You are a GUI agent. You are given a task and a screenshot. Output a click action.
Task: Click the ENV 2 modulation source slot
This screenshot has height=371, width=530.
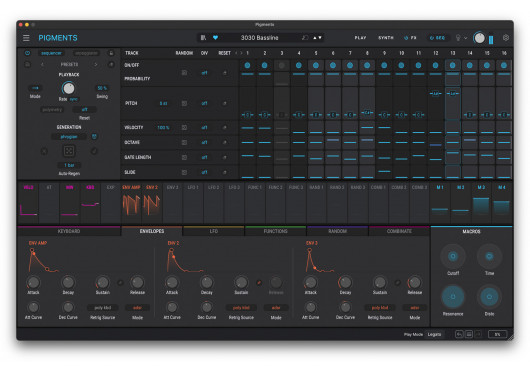click(x=151, y=202)
